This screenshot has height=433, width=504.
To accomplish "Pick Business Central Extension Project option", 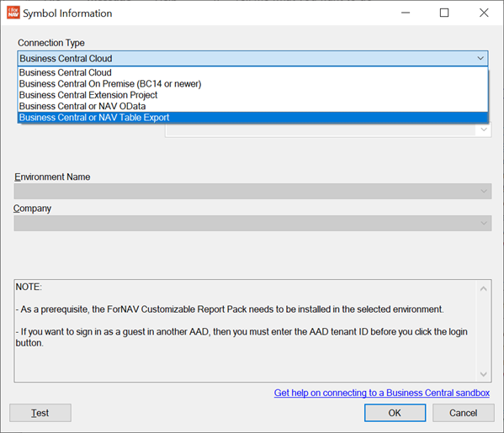I will point(252,95).
